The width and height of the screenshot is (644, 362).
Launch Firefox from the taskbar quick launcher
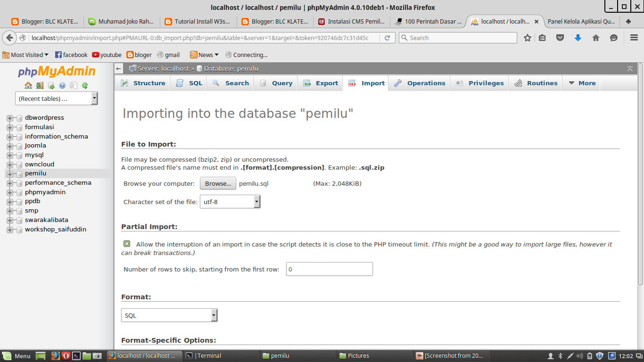(x=55, y=356)
